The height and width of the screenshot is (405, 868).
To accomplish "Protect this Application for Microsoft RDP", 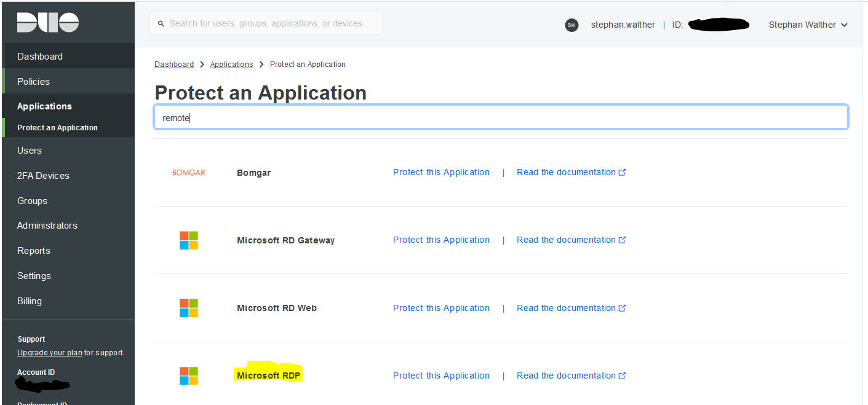I will pyautogui.click(x=441, y=376).
